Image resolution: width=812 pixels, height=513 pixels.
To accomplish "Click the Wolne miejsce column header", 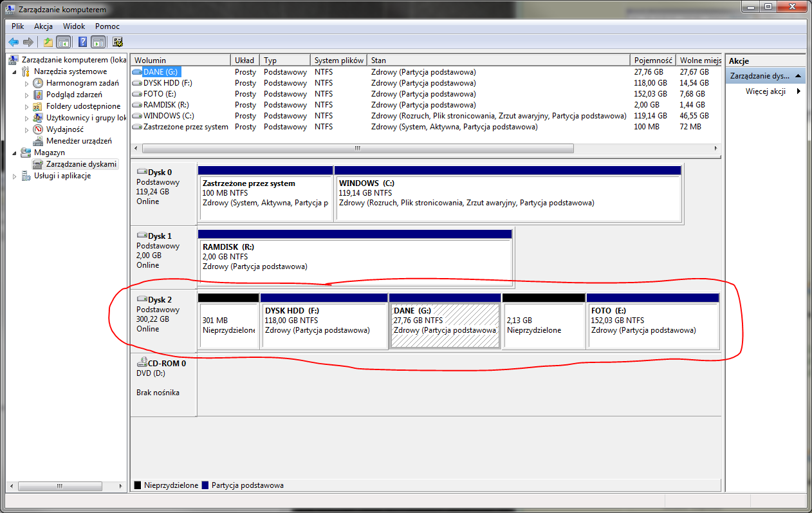I will [699, 61].
